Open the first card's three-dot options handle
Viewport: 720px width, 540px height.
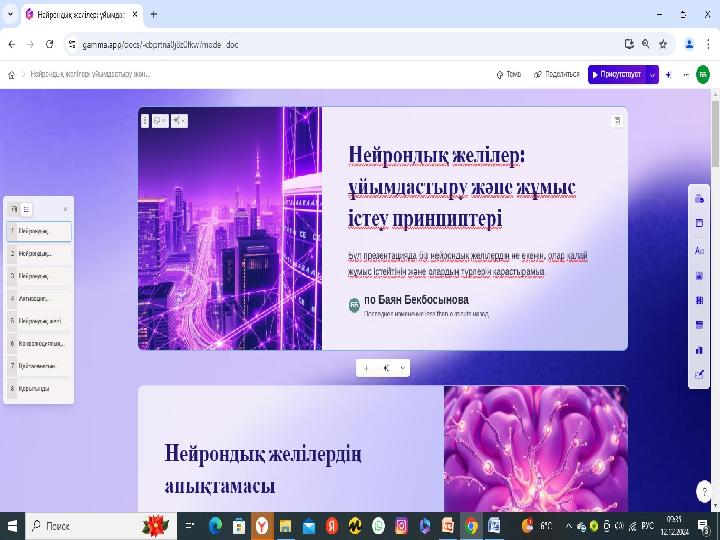tap(145, 121)
